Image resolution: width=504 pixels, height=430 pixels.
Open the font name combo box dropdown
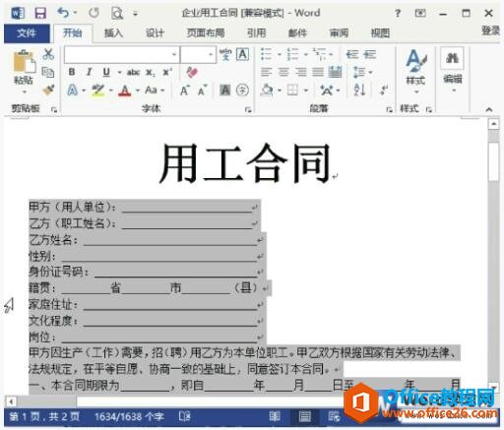tap(174, 54)
